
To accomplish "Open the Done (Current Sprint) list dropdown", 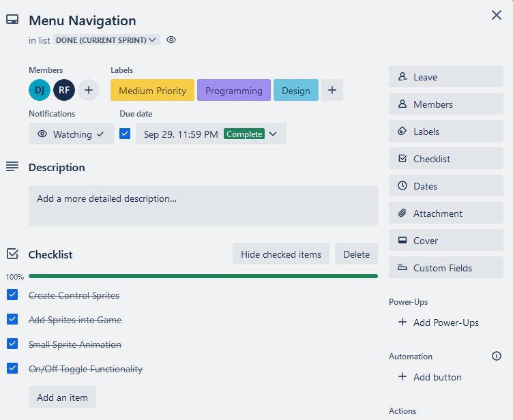I will (x=106, y=40).
